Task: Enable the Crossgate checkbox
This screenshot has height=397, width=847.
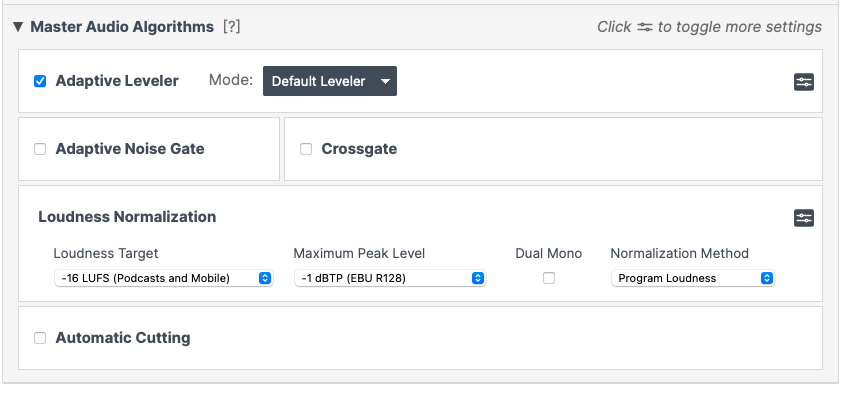Action: point(306,149)
